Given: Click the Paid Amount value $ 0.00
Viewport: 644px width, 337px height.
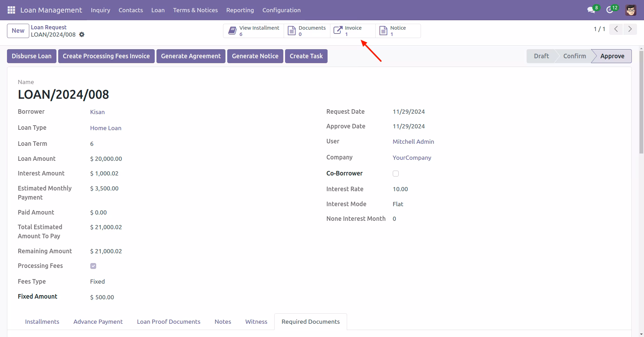Looking at the screenshot, I should click(x=98, y=212).
